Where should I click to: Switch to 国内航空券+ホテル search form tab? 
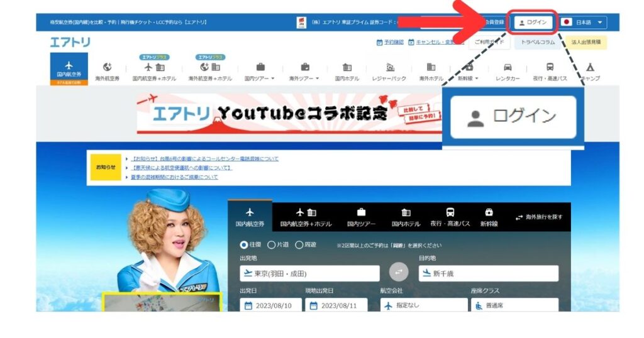306,217
